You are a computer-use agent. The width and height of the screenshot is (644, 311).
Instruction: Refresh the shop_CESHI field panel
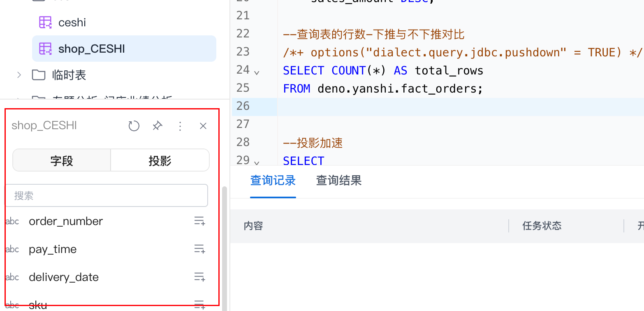coord(134,126)
